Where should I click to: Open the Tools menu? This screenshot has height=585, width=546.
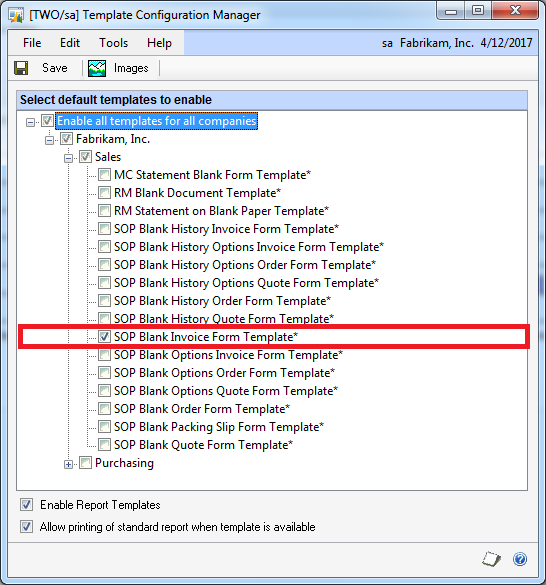click(113, 43)
